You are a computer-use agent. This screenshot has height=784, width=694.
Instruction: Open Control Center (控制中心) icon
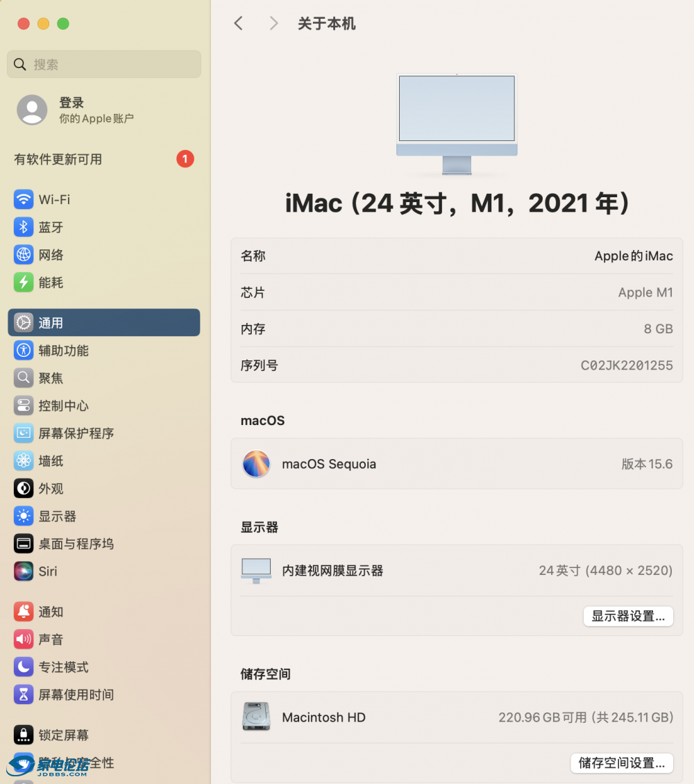pyautogui.click(x=24, y=406)
